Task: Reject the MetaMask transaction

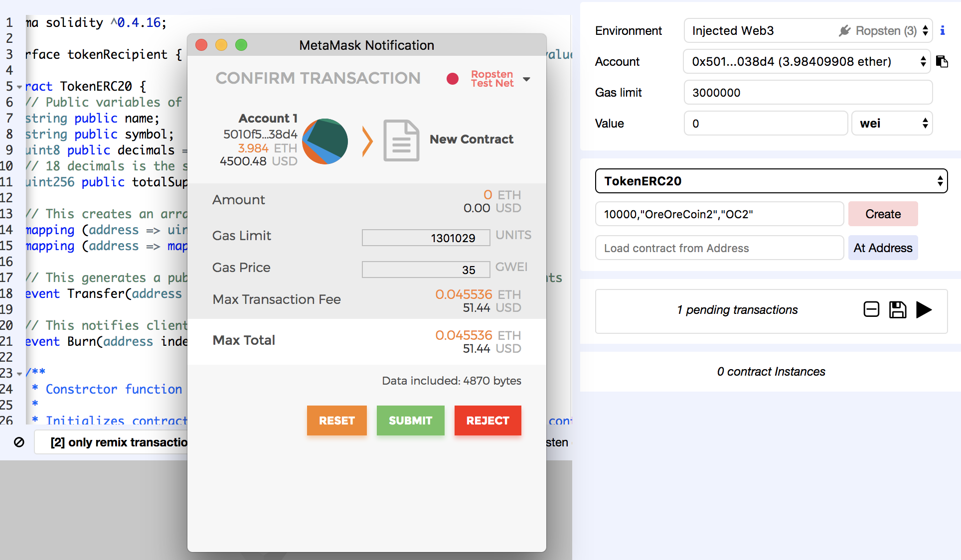Action: tap(487, 420)
